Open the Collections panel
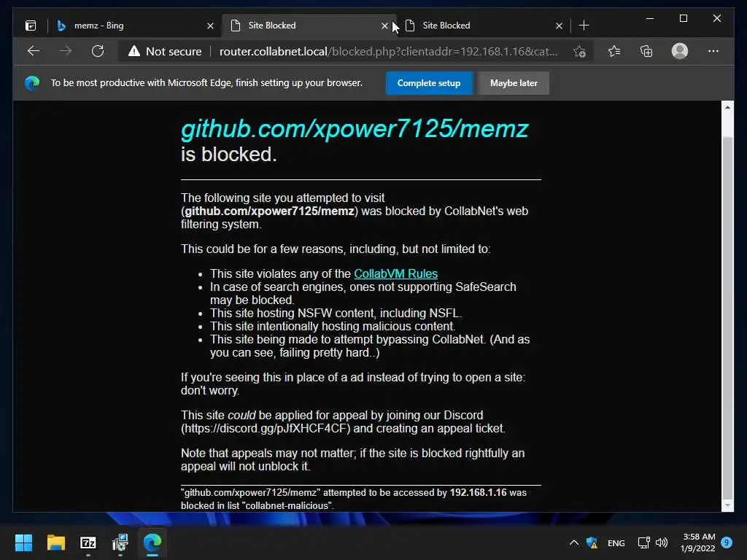This screenshot has height=560, width=747. point(646,51)
